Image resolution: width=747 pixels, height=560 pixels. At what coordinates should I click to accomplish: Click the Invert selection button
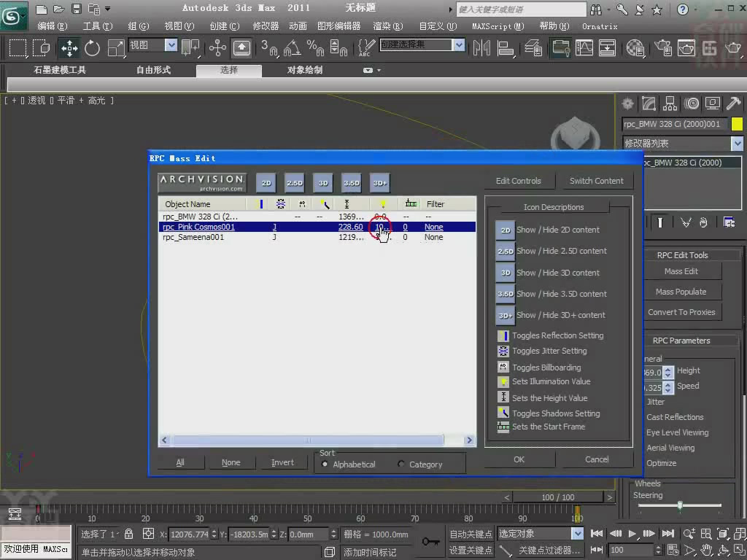[282, 462]
